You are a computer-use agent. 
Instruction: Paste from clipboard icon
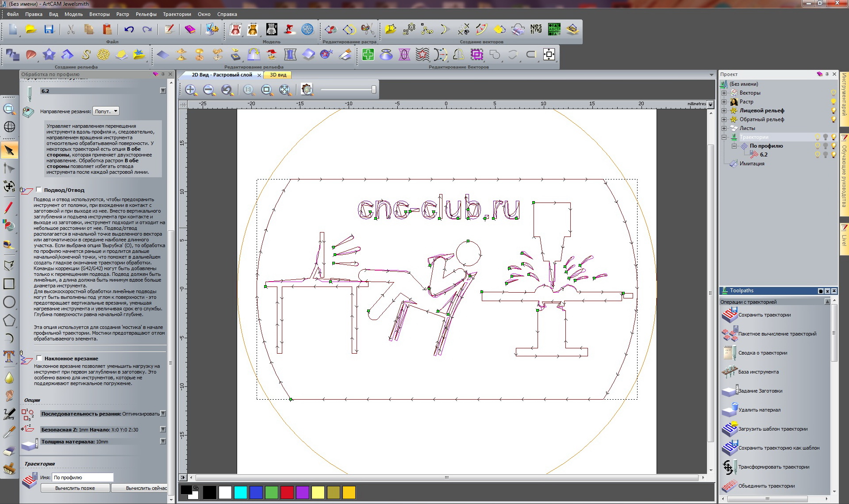107,30
